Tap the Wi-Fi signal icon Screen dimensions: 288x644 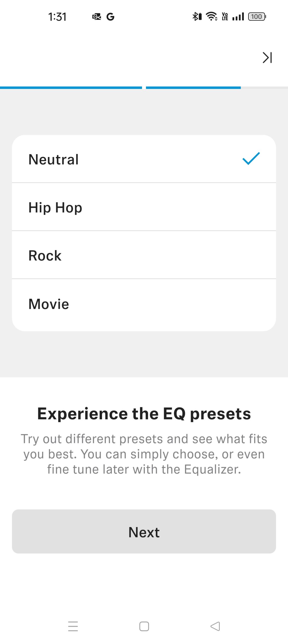pos(212,17)
